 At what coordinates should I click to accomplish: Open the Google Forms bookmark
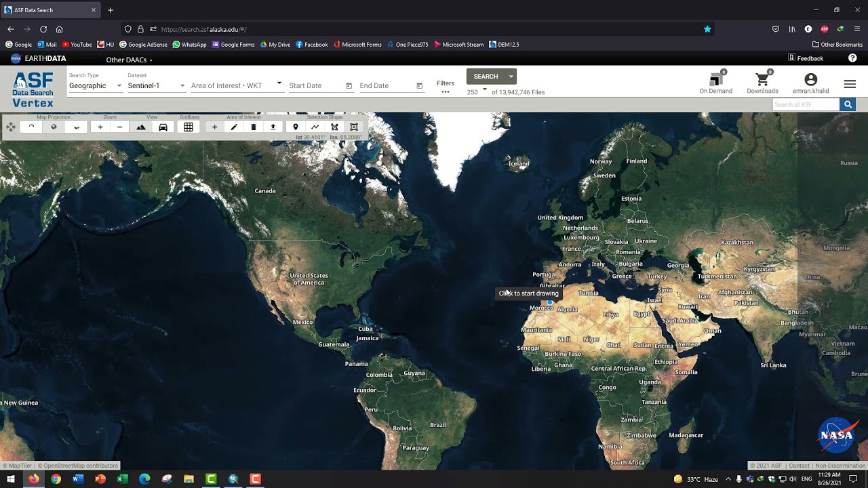tap(233, 45)
